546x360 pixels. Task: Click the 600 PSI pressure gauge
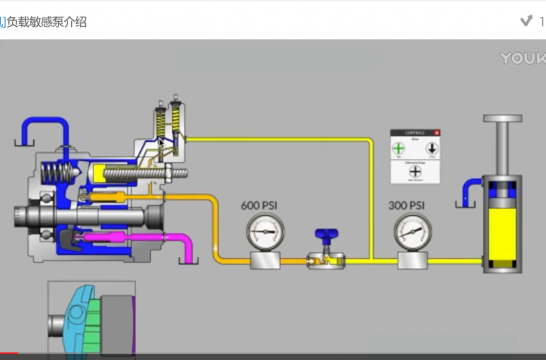point(265,232)
